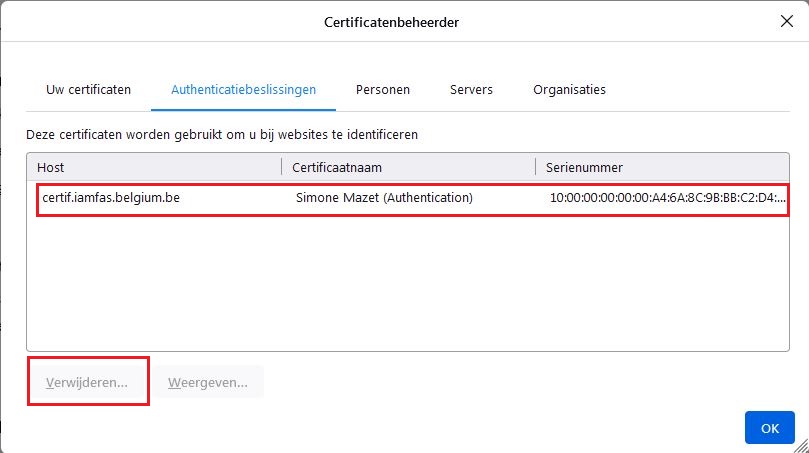
Task: Click the divider between Host and Certificaatnaam
Action: point(282,167)
